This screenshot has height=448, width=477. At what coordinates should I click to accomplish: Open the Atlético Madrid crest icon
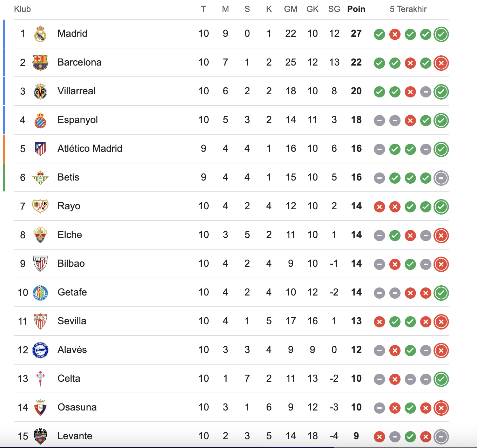pyautogui.click(x=40, y=148)
